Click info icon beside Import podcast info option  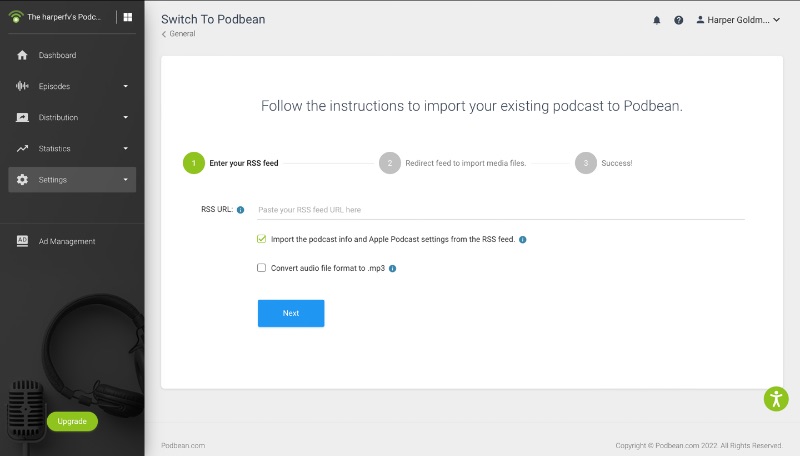[x=522, y=239]
